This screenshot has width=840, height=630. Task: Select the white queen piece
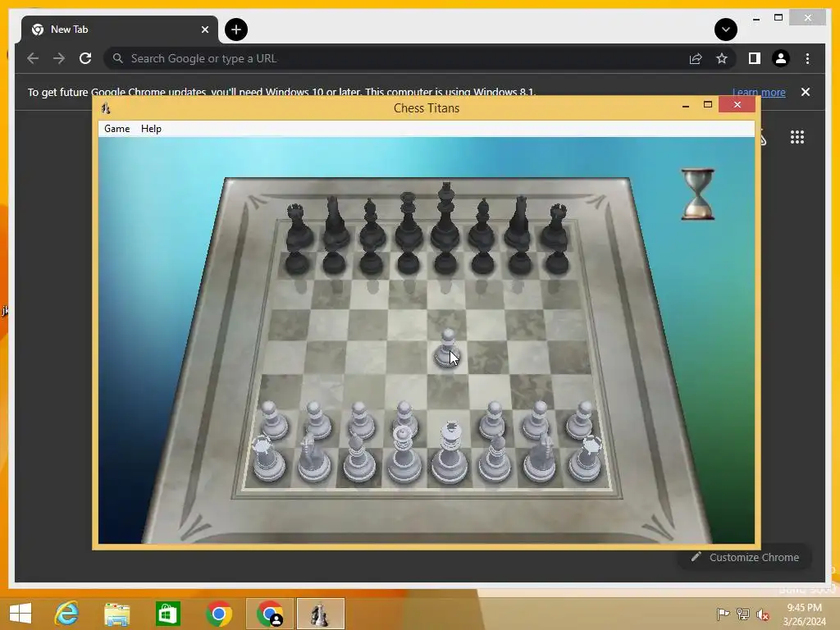click(404, 455)
